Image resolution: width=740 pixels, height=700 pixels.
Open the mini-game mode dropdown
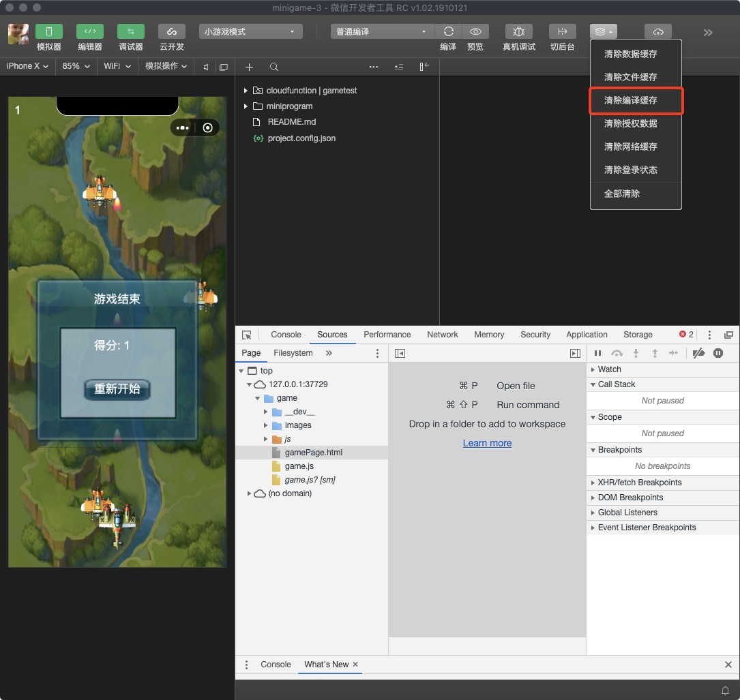[250, 31]
